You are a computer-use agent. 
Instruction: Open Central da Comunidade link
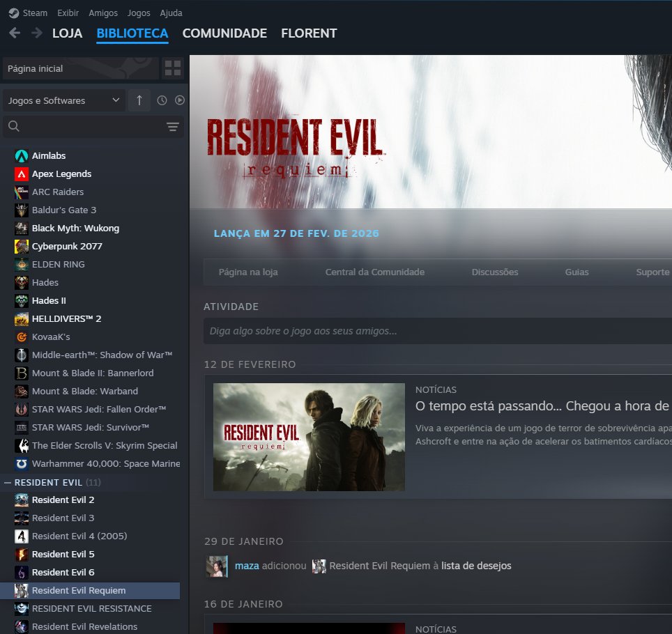click(x=374, y=272)
